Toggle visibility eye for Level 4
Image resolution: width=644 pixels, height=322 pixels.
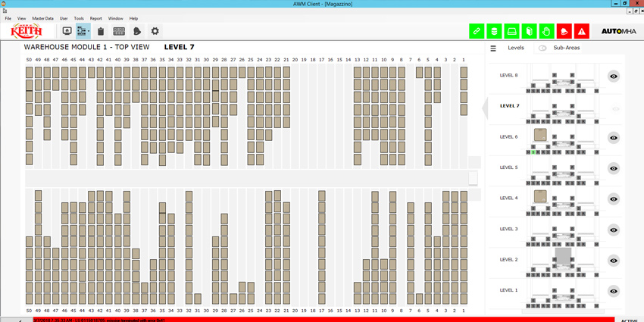click(614, 199)
